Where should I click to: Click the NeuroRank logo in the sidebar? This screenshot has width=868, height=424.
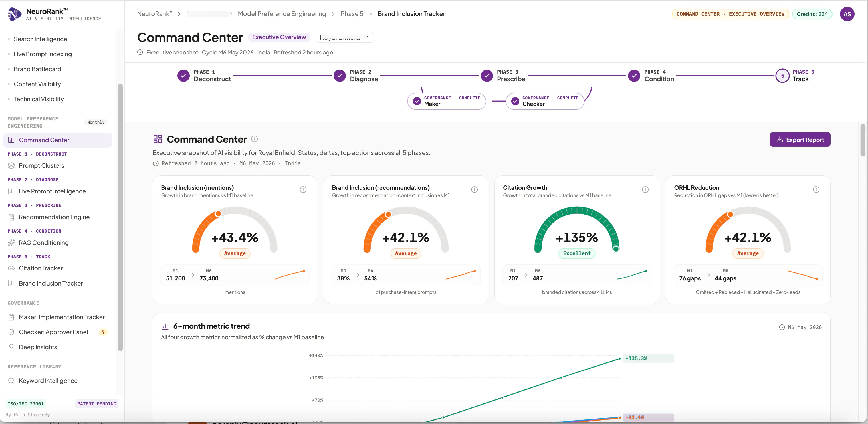15,14
